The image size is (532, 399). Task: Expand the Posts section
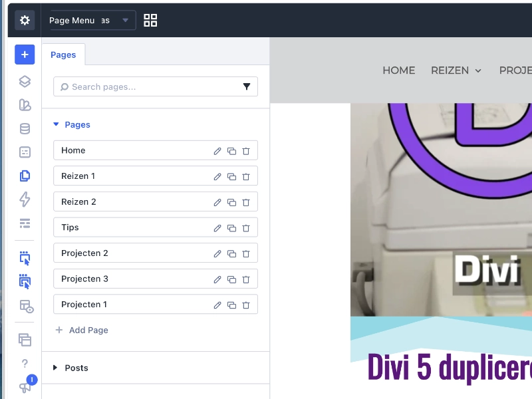pyautogui.click(x=71, y=368)
